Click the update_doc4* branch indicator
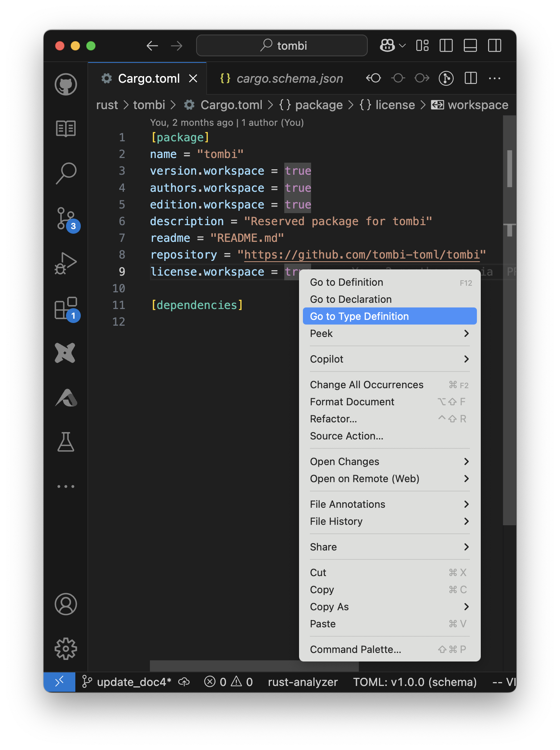 click(x=127, y=682)
